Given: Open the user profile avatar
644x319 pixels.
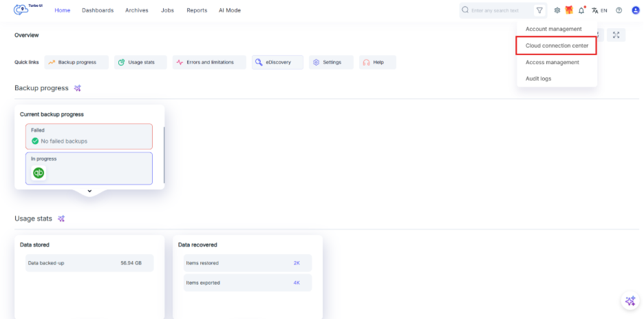Looking at the screenshot, I should click(x=635, y=10).
